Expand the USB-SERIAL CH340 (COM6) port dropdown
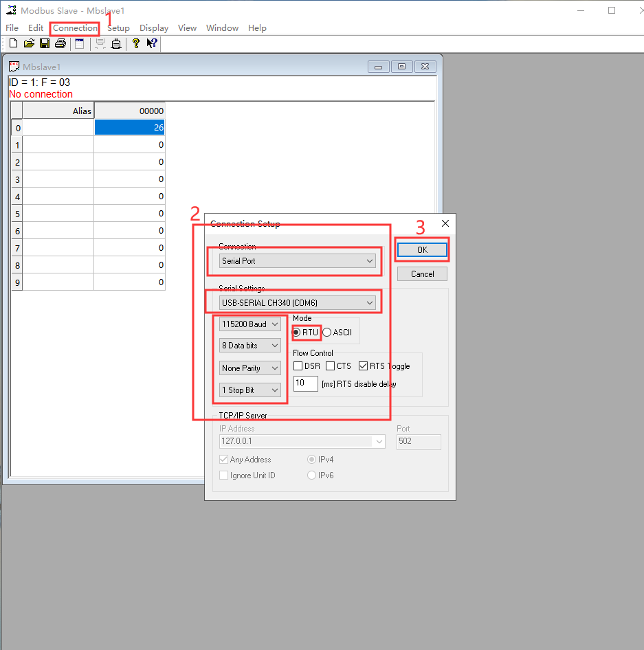 click(x=298, y=302)
